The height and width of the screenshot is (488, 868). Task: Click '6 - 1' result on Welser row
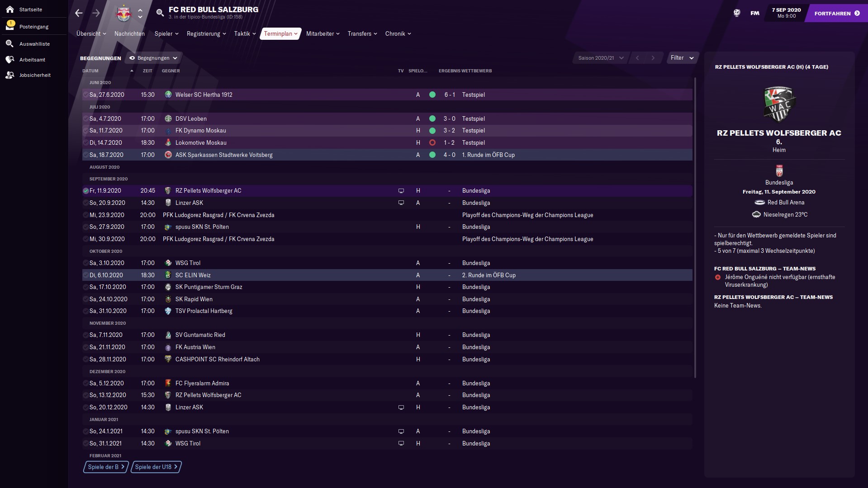(x=450, y=95)
